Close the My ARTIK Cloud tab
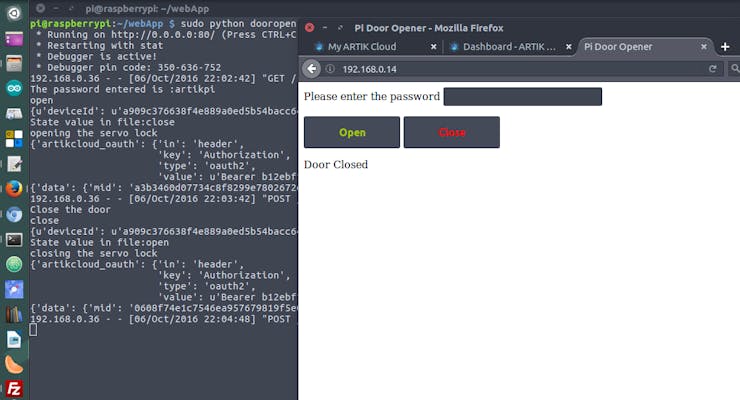The width and height of the screenshot is (740, 400). (x=433, y=47)
